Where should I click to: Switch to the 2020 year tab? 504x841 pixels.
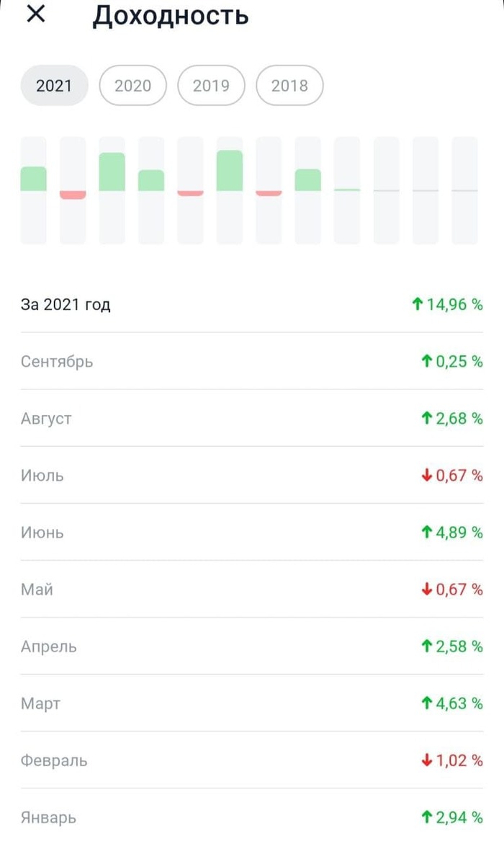point(132,86)
